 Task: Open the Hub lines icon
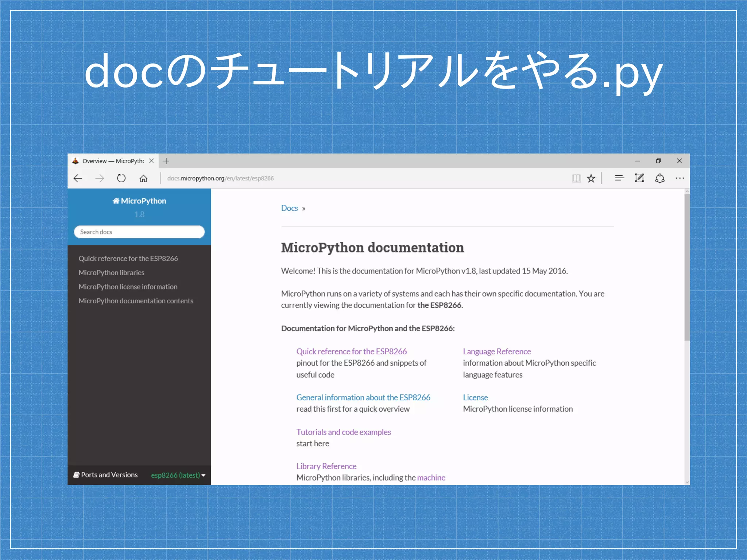pos(619,178)
